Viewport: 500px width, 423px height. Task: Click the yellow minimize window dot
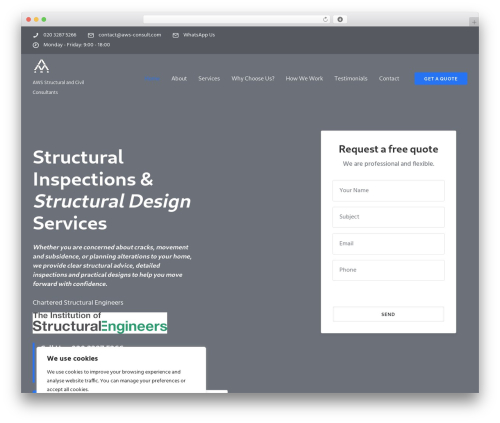tap(36, 19)
